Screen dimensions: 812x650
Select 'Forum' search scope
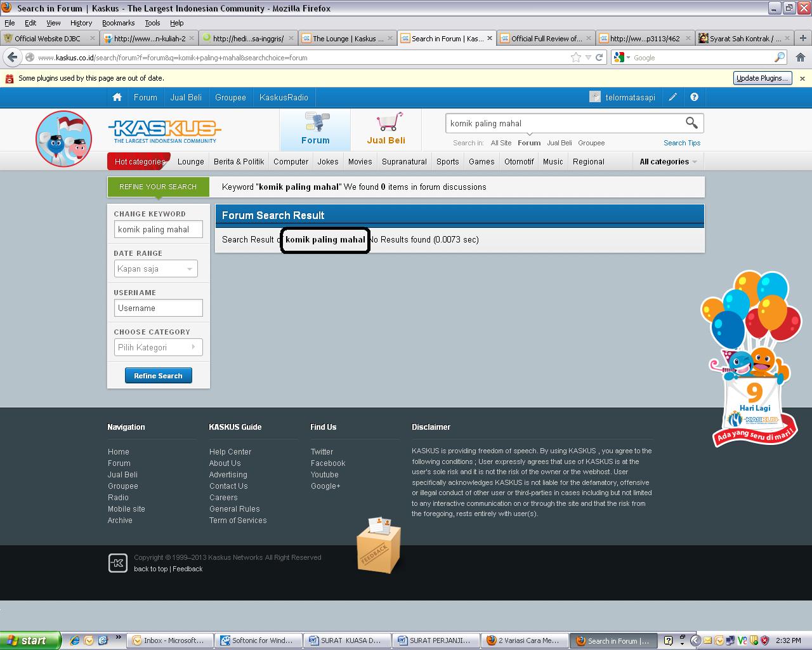pos(529,143)
